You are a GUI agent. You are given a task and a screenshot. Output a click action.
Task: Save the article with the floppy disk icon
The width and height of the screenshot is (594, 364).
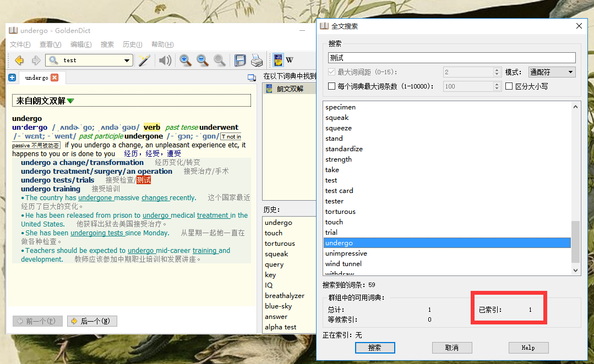[x=240, y=60]
